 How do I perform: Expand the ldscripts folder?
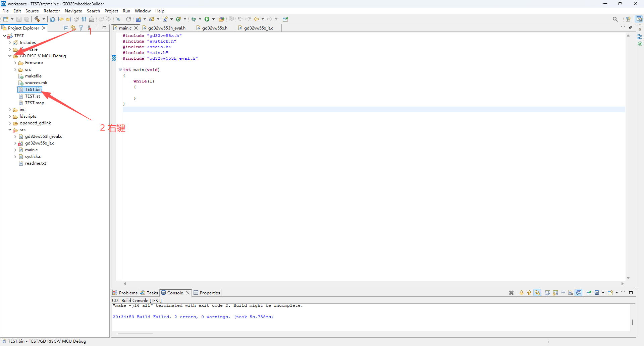(10, 116)
